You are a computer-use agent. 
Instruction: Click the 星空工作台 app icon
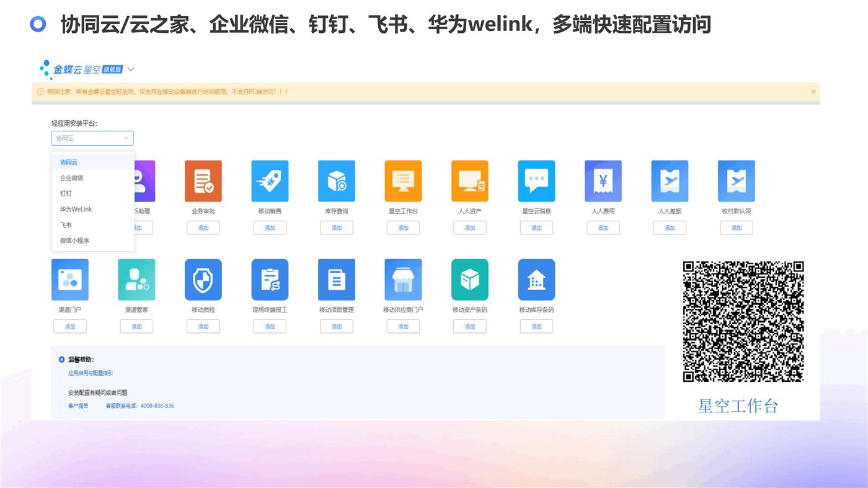(403, 181)
